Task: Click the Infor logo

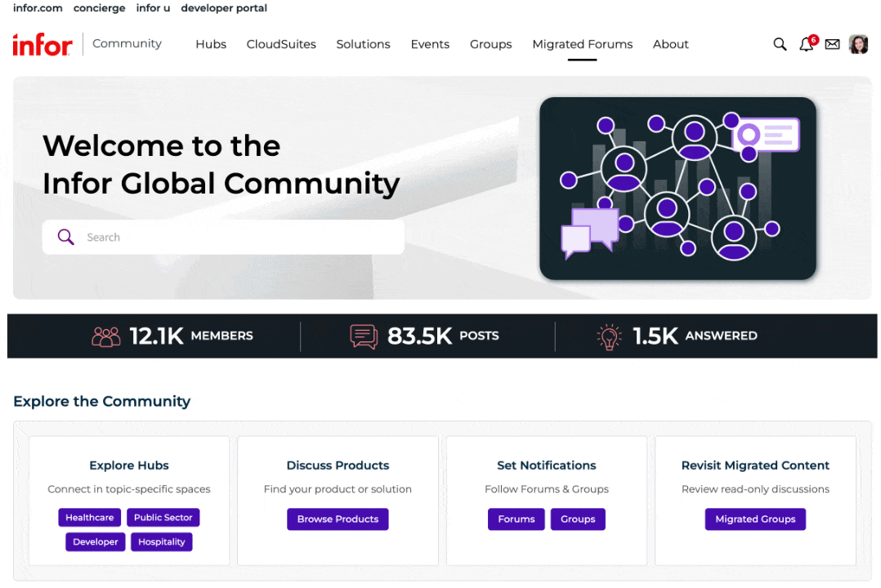Action: coord(42,45)
